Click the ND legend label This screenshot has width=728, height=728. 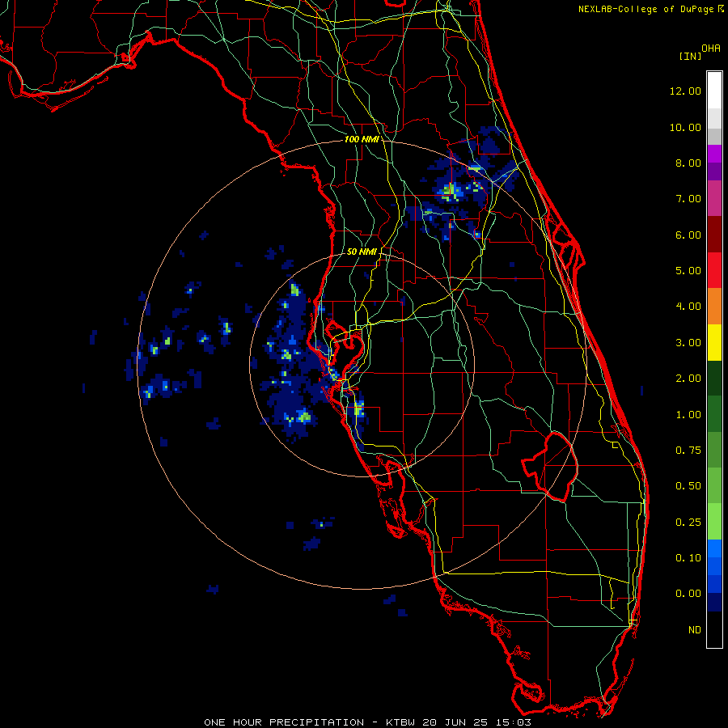click(x=695, y=630)
